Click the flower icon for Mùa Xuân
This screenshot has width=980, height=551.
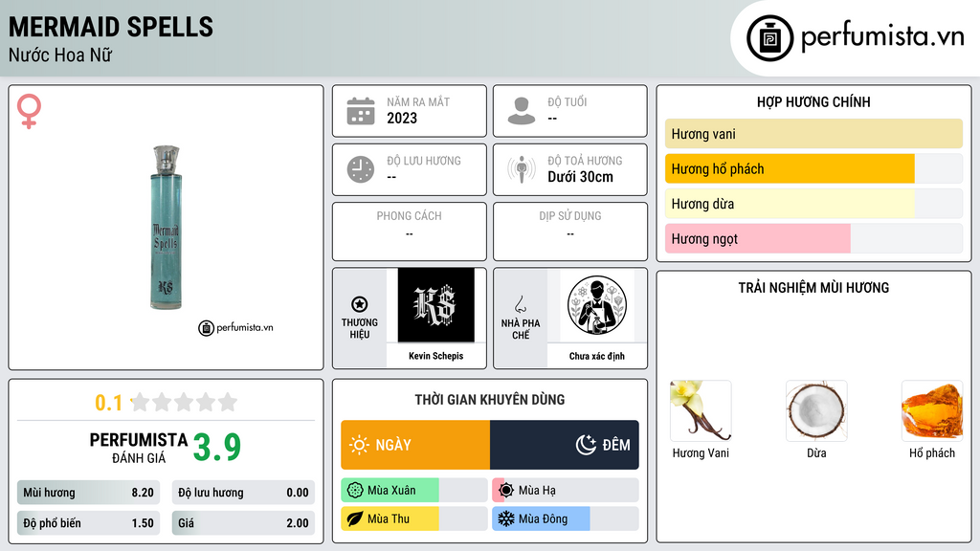tap(355, 491)
